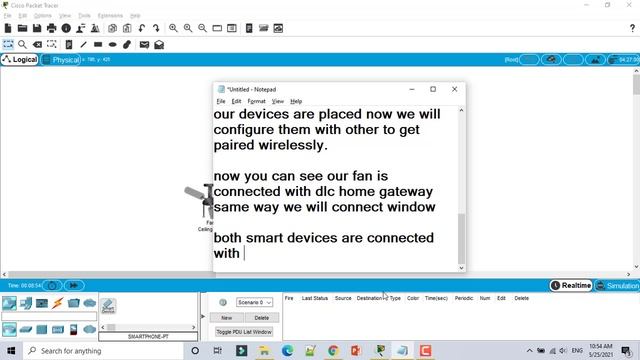Fast forward the simulation time
Image resolution: width=640 pixels, height=360 pixels.
coord(74,285)
